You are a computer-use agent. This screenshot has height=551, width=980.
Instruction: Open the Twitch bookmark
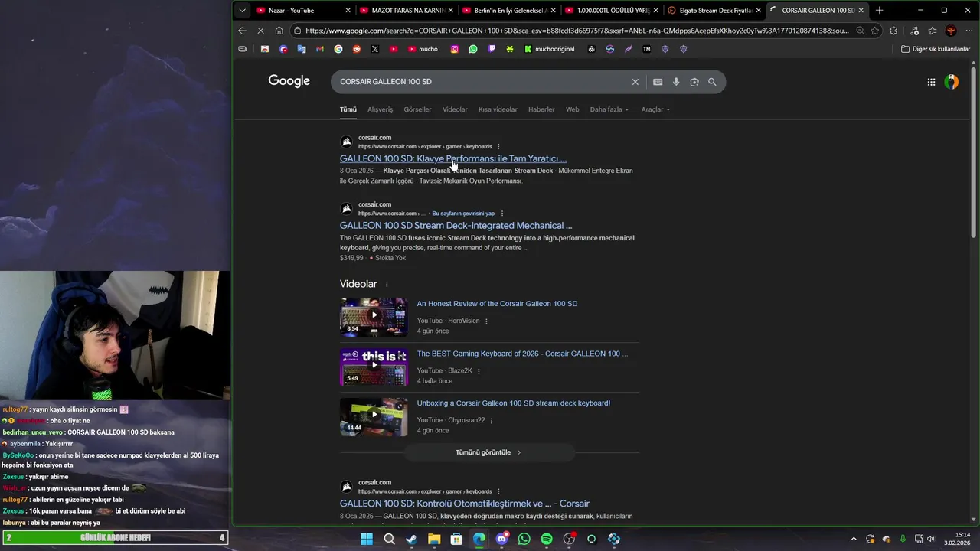point(492,49)
